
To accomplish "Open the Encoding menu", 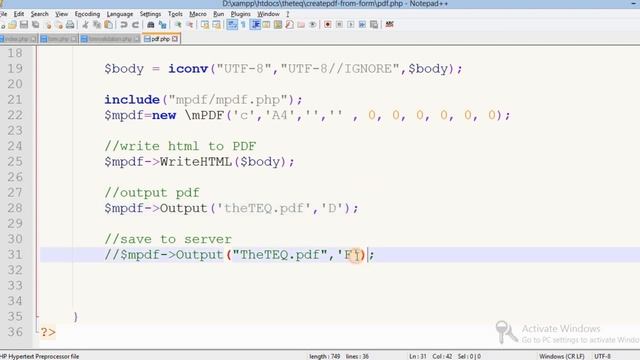I will tap(87, 14).
